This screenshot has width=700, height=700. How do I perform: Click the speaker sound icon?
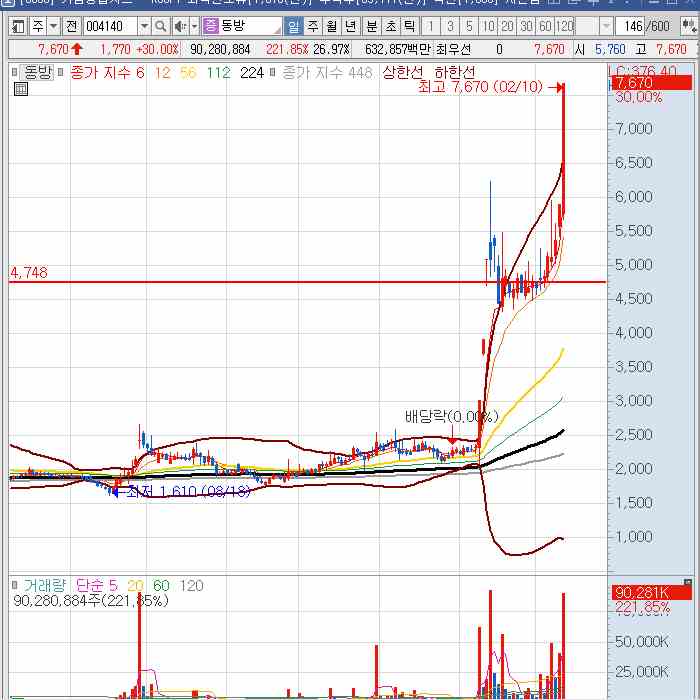[x=180, y=26]
